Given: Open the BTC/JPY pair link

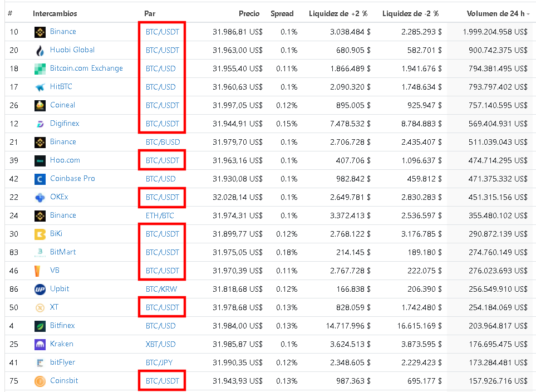Looking at the screenshot, I should (x=159, y=362).
